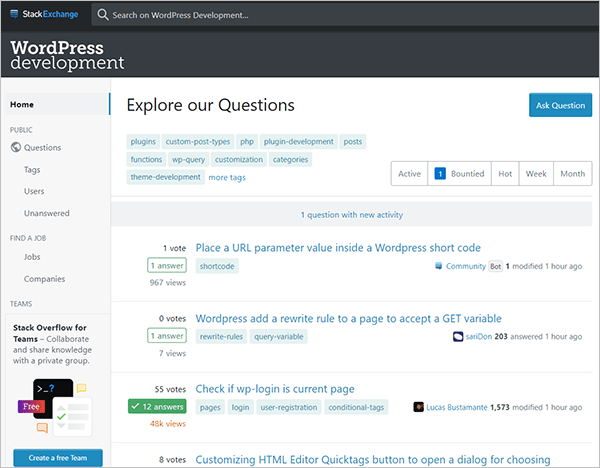600x468 pixels.
Task: Open the WordPress development site title
Action: pyautogui.click(x=67, y=55)
